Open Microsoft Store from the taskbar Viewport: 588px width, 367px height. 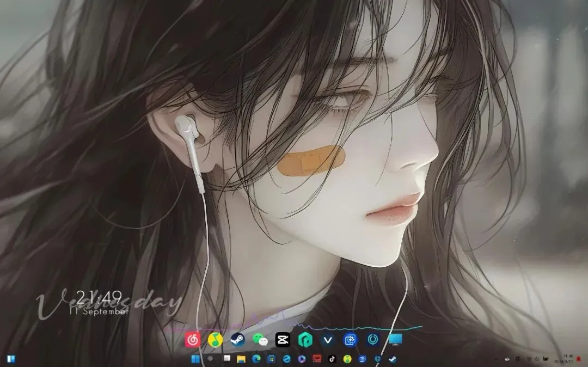(271, 359)
